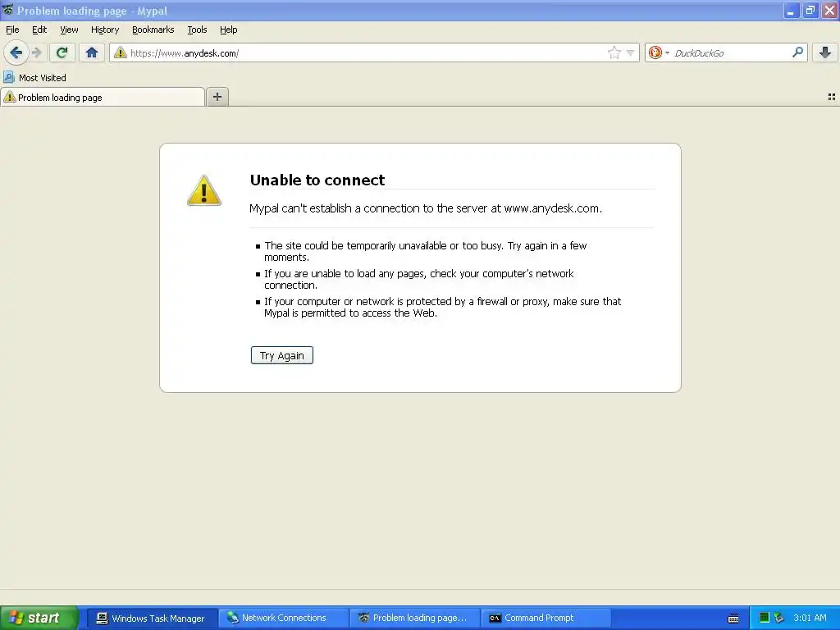Click the Problem loading page taskbar button

pyautogui.click(x=415, y=618)
